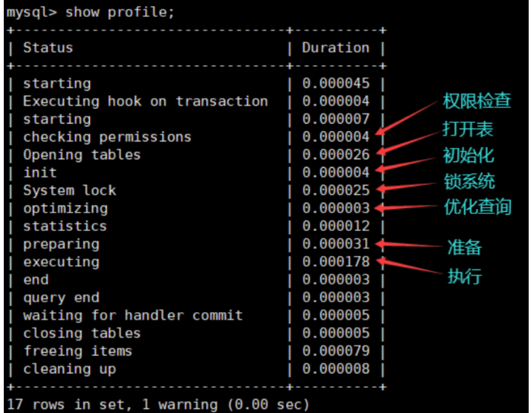The width and height of the screenshot is (532, 413).
Task: Select the 锁系统 annotation label
Action: tap(469, 181)
